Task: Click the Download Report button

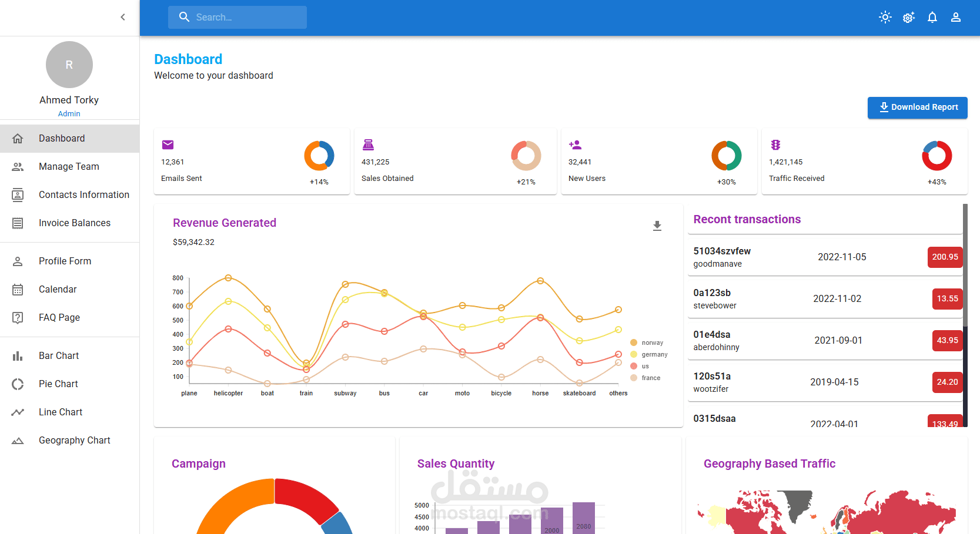Action: [x=918, y=108]
